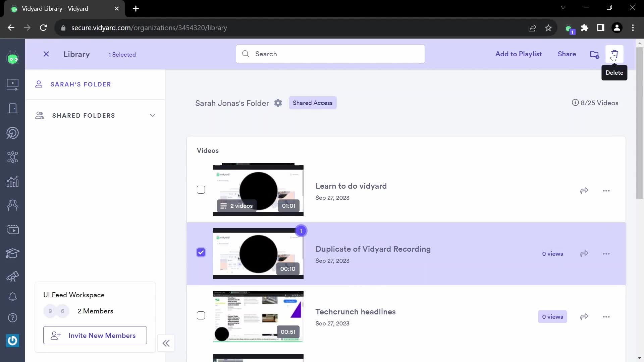Open the analytics bar chart sidebar icon
This screenshot has height=362, width=644.
13,181
